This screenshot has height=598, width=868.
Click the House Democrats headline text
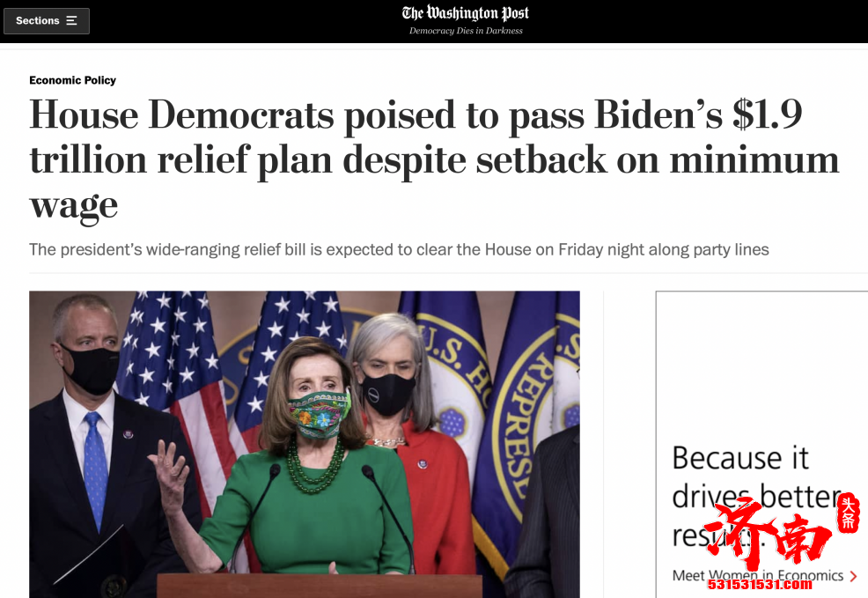click(434, 159)
